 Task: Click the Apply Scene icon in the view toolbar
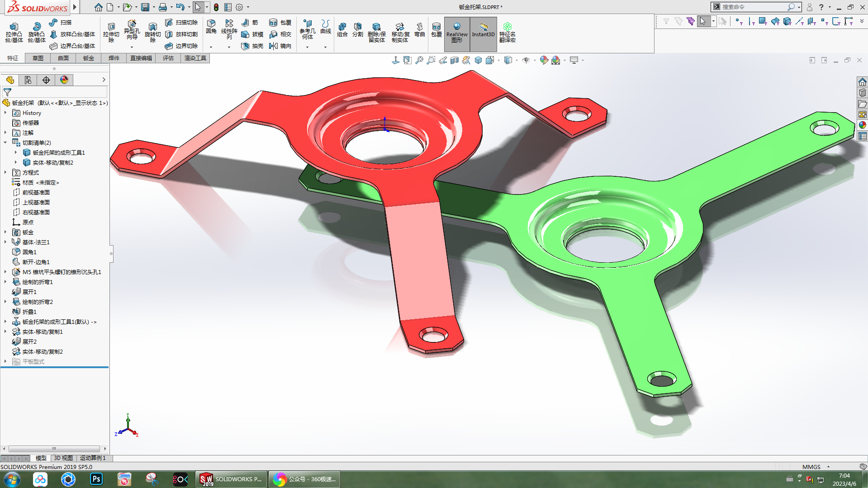click(x=556, y=60)
